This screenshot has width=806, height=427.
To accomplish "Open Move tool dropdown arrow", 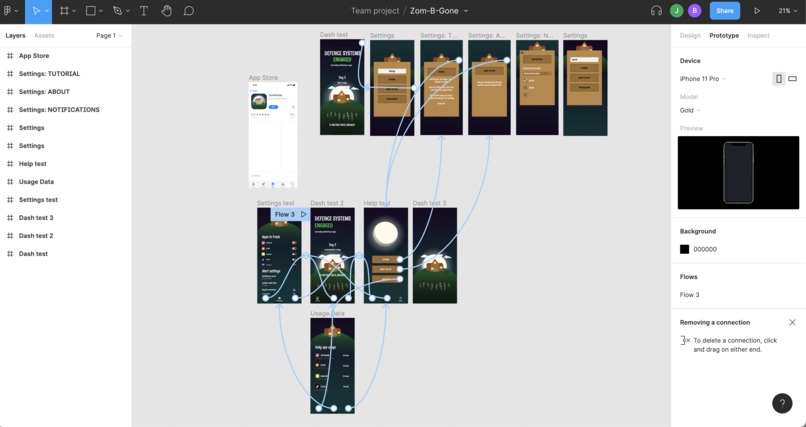I will [x=46, y=11].
